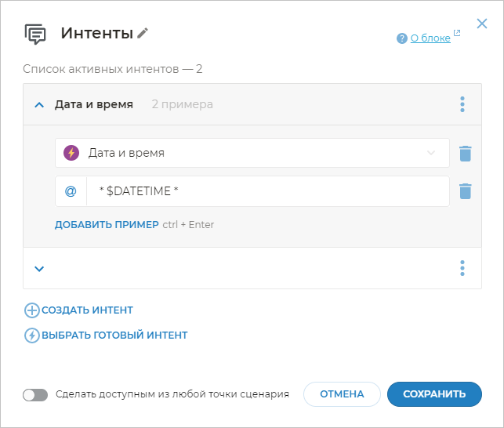Screen dimensions: 504x428
Task: Open three-dot menu for Дата и время intent
Action: coord(462,104)
